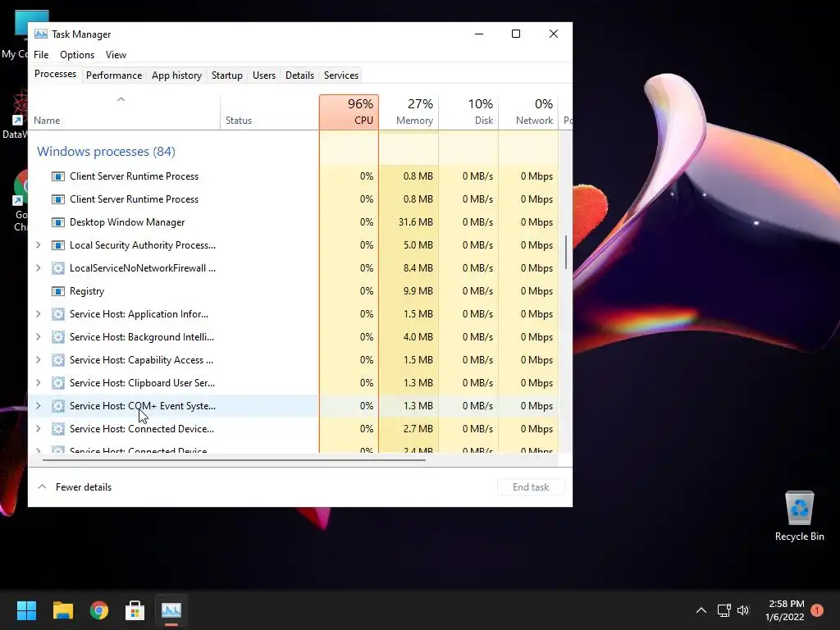Viewport: 840px width, 630px height.
Task: Open the volume tray icon
Action: coord(743,610)
